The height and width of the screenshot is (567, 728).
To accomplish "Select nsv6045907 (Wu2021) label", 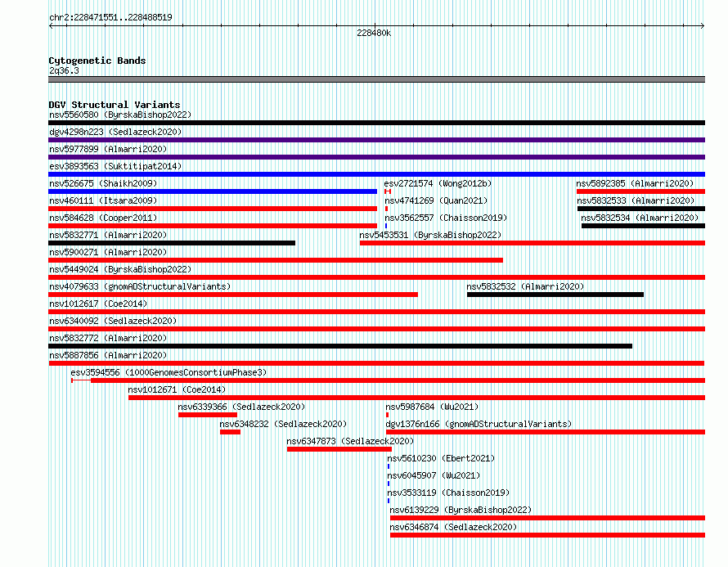I will pyautogui.click(x=434, y=475).
